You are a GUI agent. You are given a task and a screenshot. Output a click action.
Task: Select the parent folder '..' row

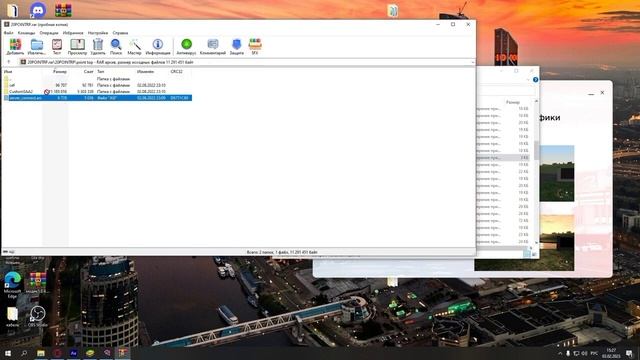tap(97, 79)
